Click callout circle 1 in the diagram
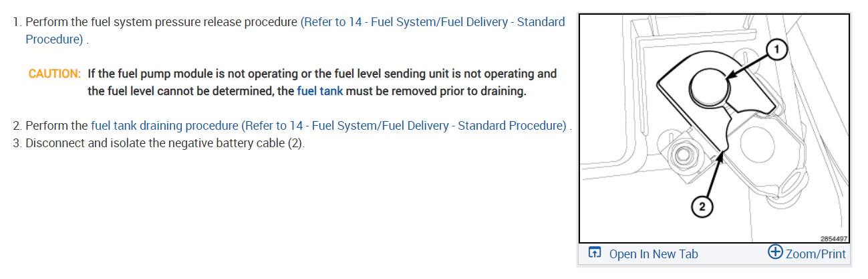This screenshot has width=868, height=279. click(775, 50)
